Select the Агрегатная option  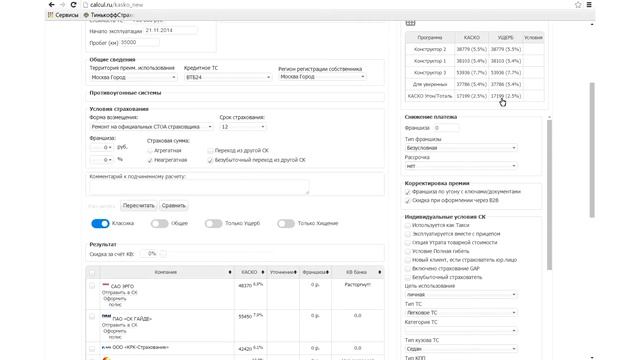[150, 151]
